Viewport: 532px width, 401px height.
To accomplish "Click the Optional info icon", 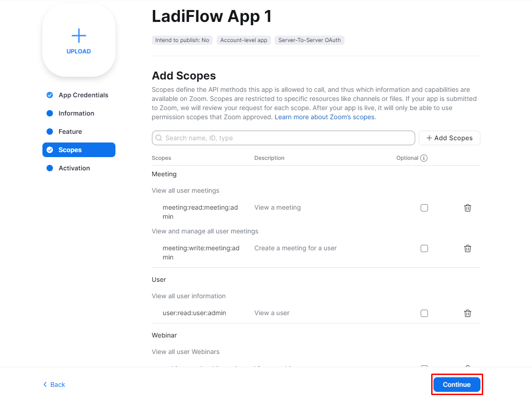I will (x=424, y=158).
